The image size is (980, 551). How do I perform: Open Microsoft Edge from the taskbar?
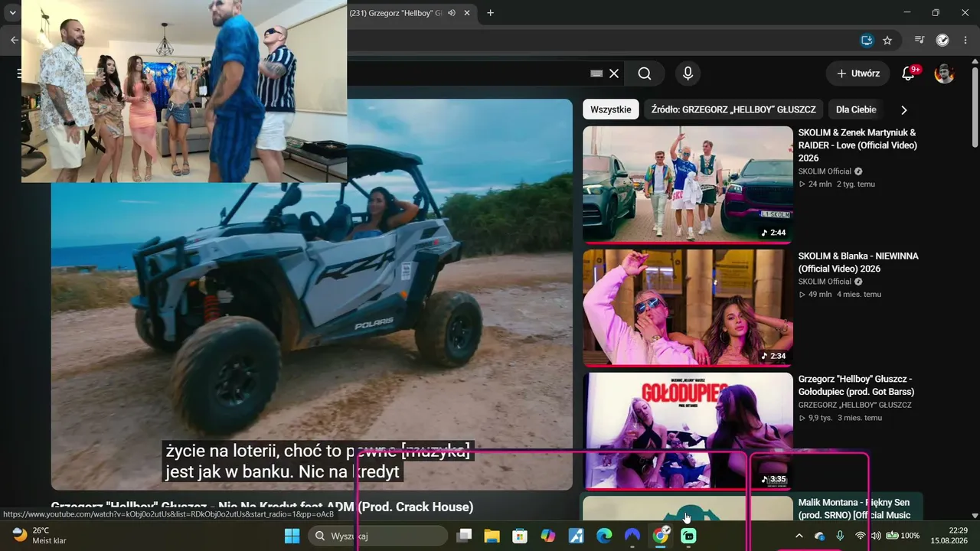click(604, 536)
